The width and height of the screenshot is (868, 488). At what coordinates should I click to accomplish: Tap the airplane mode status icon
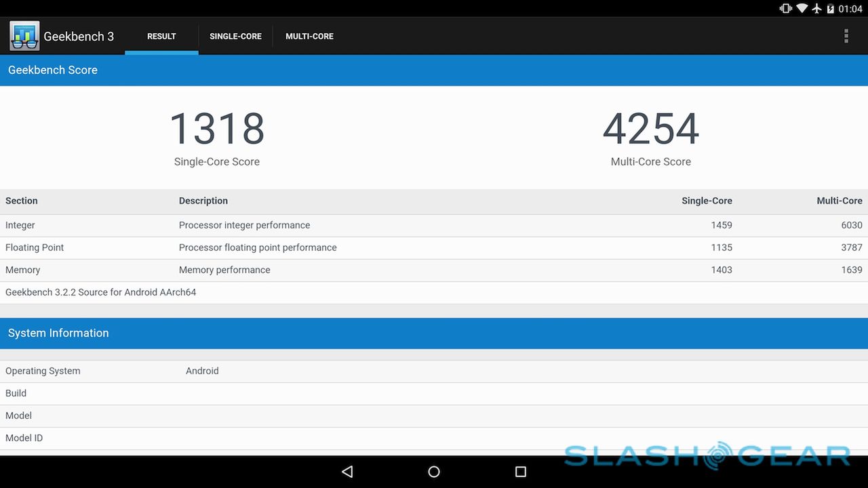click(816, 9)
